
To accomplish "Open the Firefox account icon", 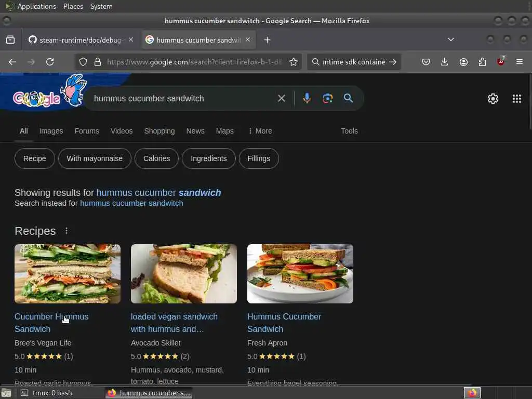I will [x=463, y=62].
